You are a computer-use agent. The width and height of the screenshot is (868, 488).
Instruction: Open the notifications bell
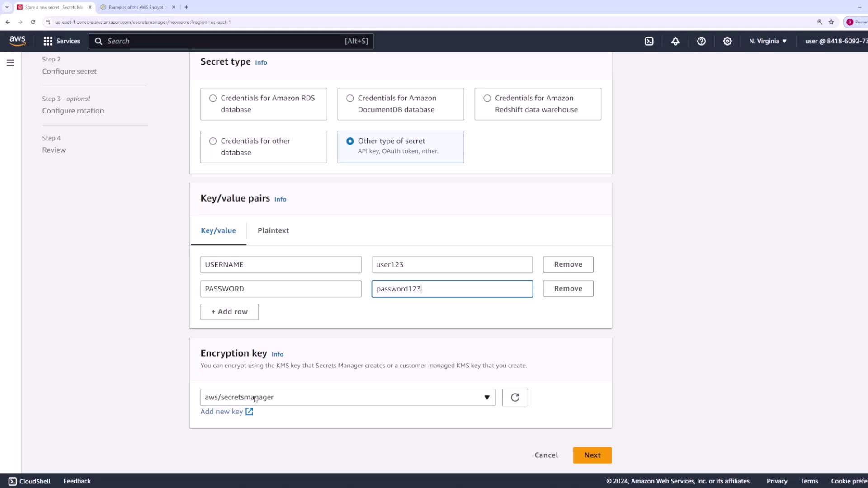pos(675,41)
